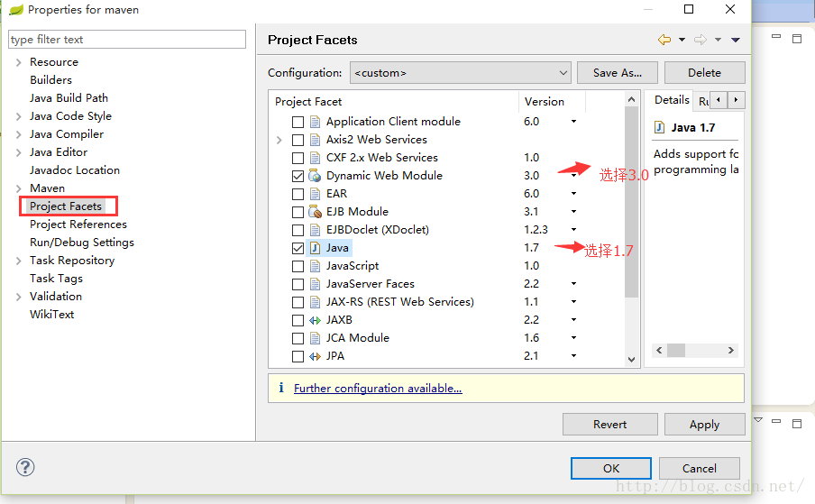
Task: Open Application Client module version dropdown
Action: click(573, 121)
